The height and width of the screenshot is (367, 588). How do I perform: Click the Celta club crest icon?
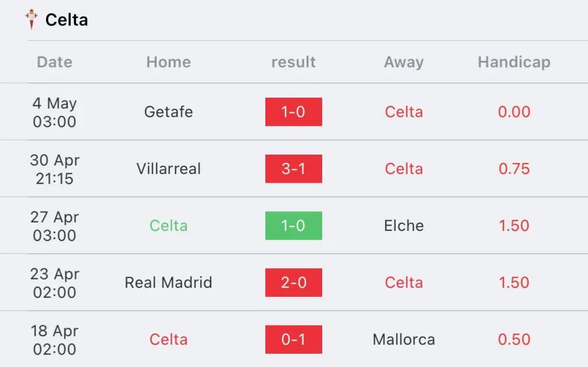pos(32,20)
